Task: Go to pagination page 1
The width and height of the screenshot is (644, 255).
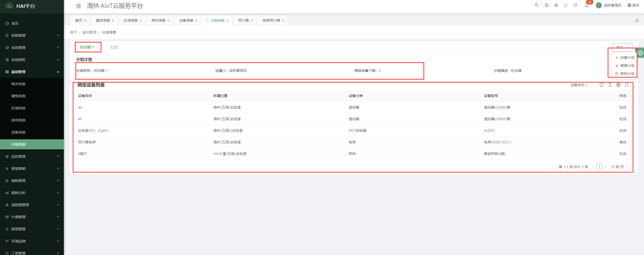Action: coord(599,167)
